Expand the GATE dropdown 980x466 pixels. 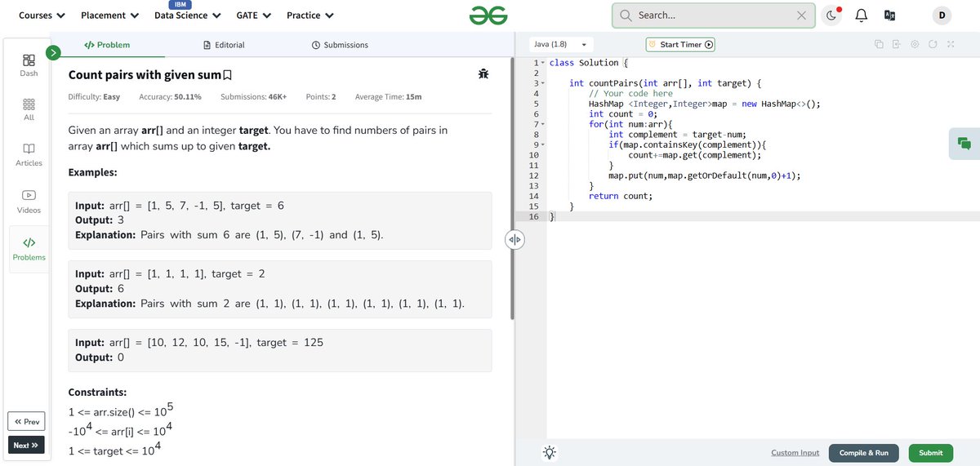point(253,15)
